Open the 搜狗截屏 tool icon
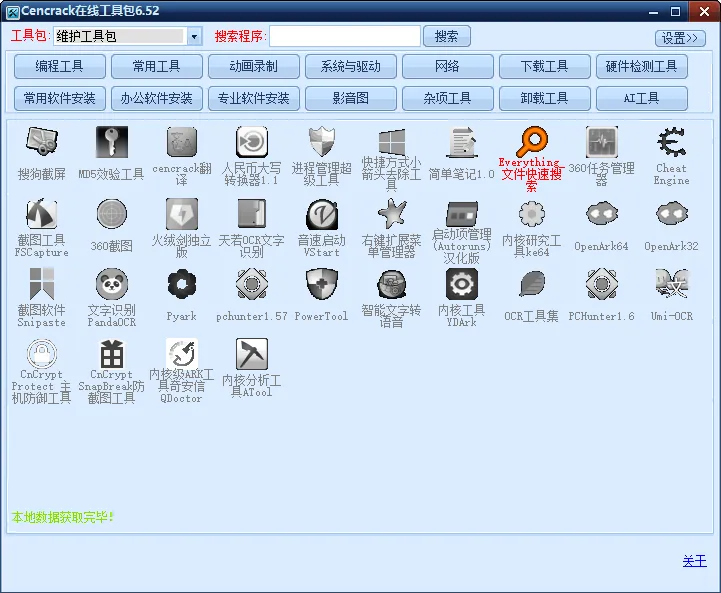 (41, 142)
